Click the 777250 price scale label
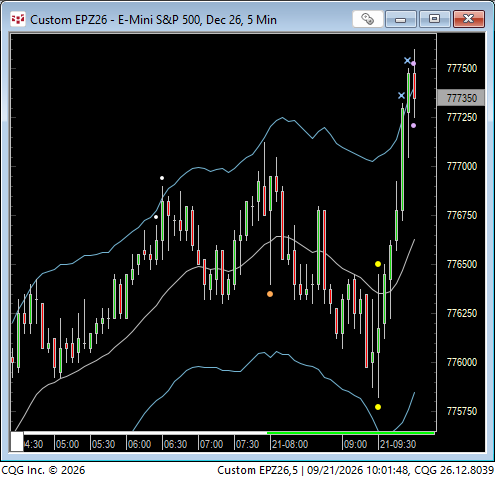The width and height of the screenshot is (495, 478). [x=462, y=117]
